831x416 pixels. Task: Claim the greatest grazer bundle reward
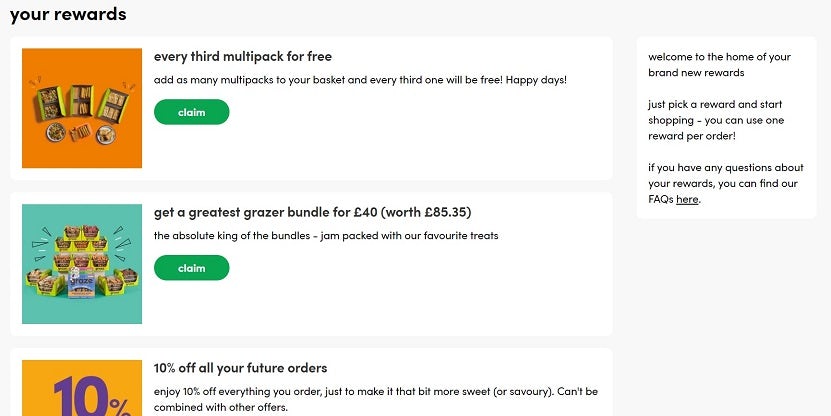[191, 268]
